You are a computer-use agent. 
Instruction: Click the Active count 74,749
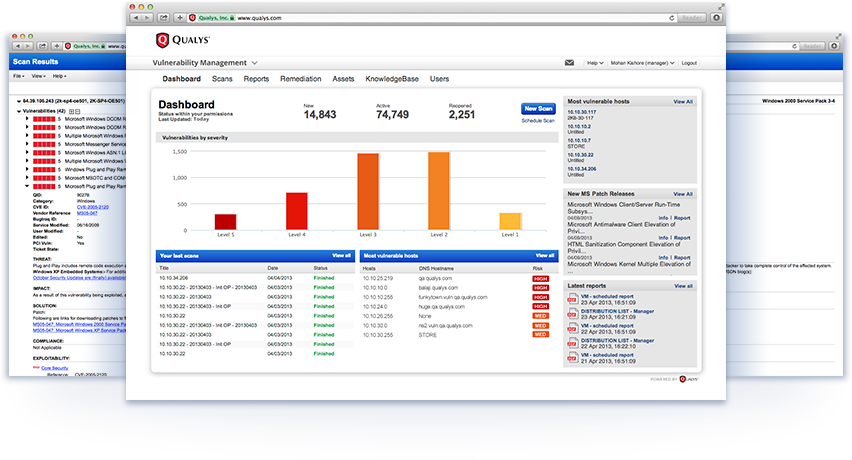392,115
